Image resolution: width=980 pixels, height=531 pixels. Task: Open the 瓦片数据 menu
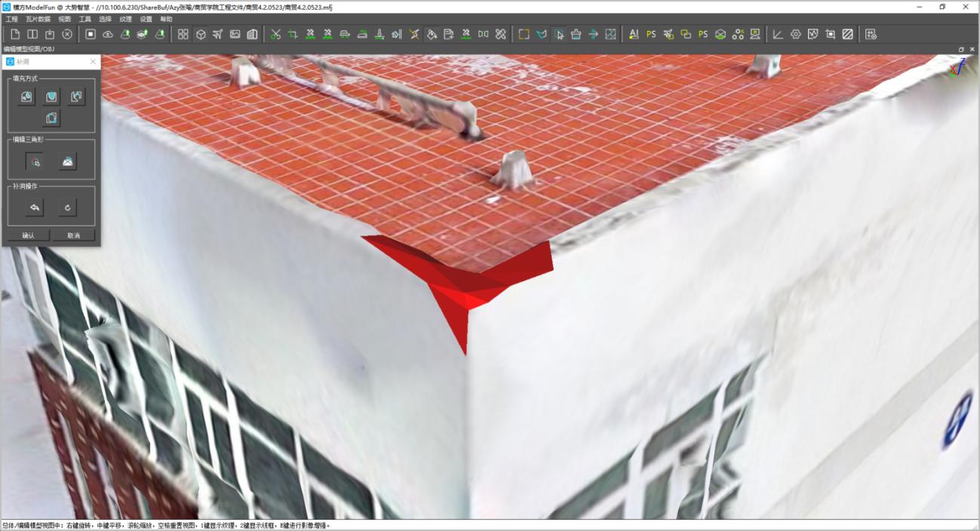pyautogui.click(x=38, y=19)
